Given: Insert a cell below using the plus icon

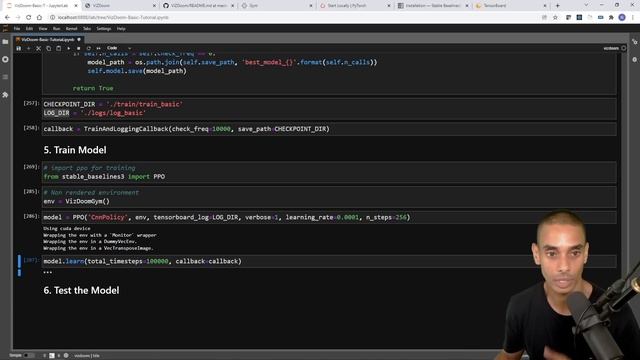Looking at the screenshot, I should point(29,48).
